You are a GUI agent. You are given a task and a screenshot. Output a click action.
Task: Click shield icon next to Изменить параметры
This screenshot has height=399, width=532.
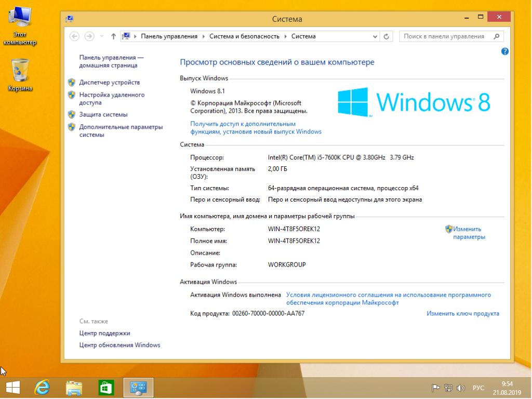(448, 229)
